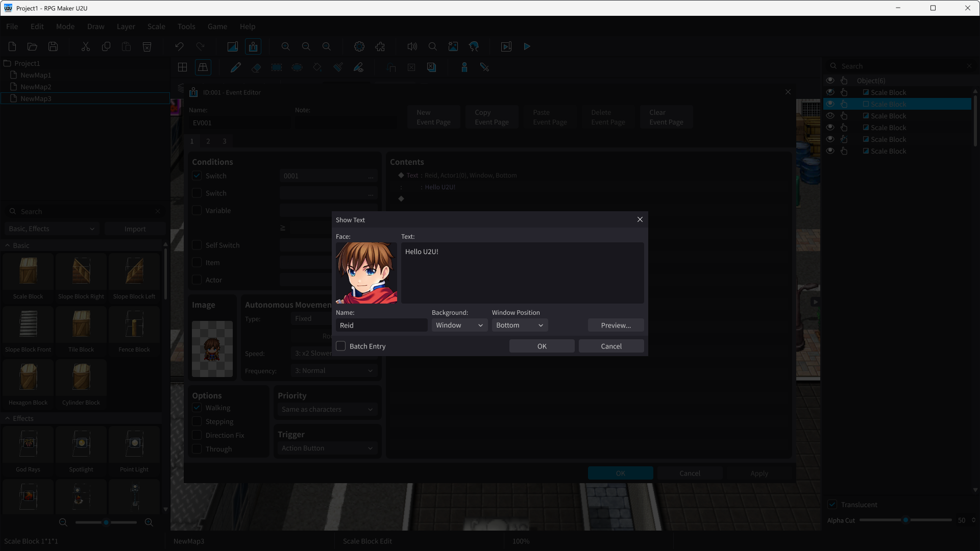Screen dimensions: 980x551
Task: Open the character generator head icon
Action: click(474, 46)
